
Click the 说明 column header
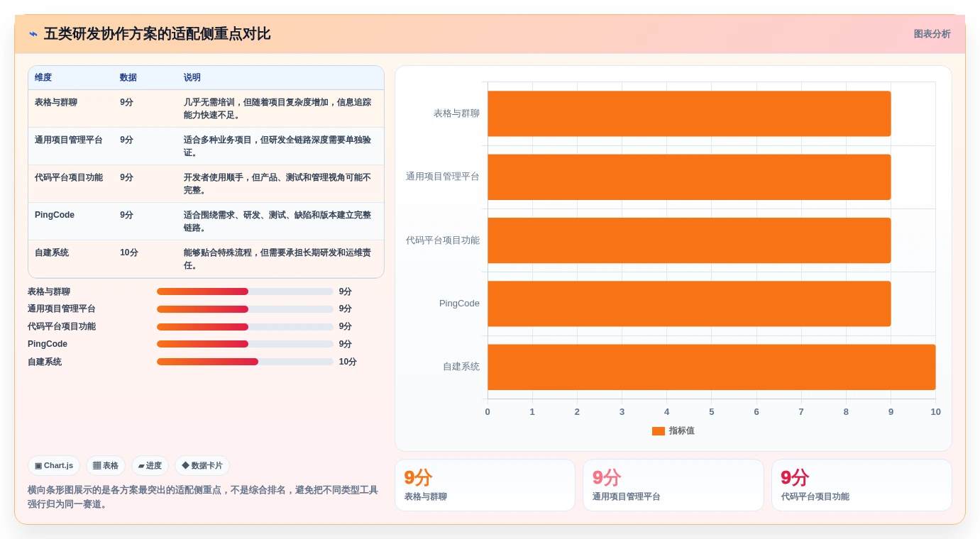tap(192, 77)
